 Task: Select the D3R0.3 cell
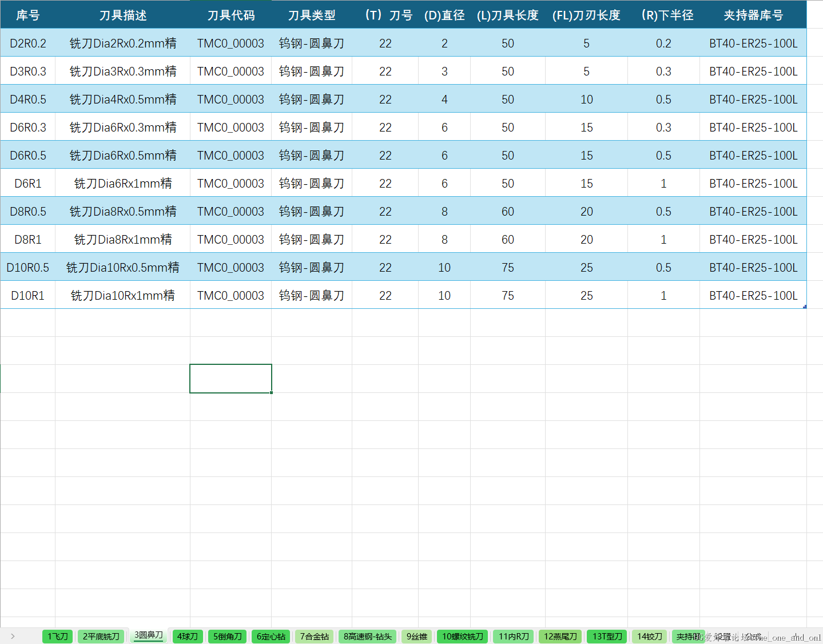click(x=28, y=71)
